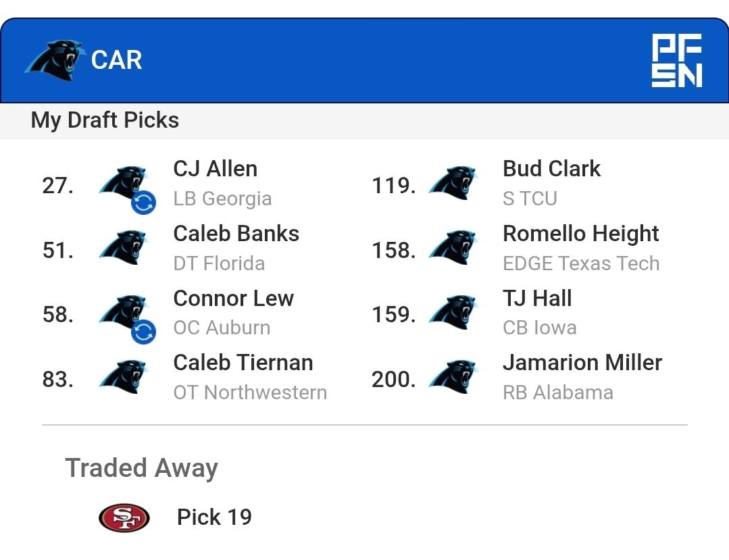Click the Pick 19 traded away entry
The height and width of the screenshot is (560, 729).
[214, 517]
